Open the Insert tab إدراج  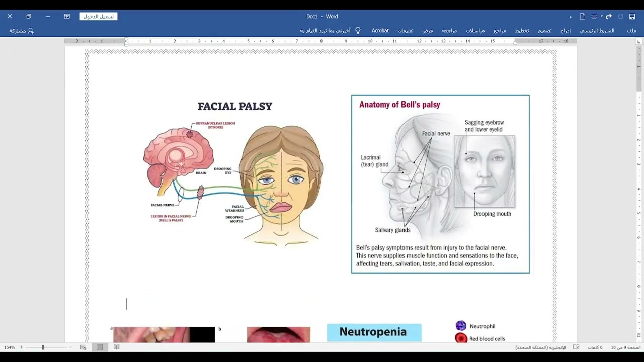[566, 31]
